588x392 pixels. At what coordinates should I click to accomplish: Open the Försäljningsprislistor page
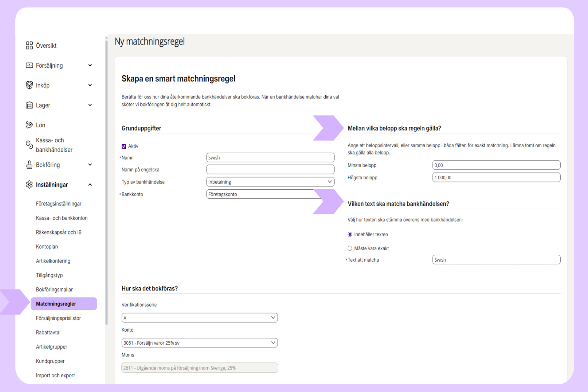click(58, 318)
